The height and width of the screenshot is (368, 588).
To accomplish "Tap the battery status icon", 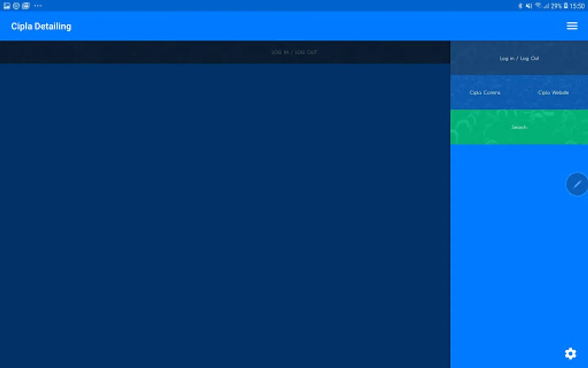I will pos(566,6).
